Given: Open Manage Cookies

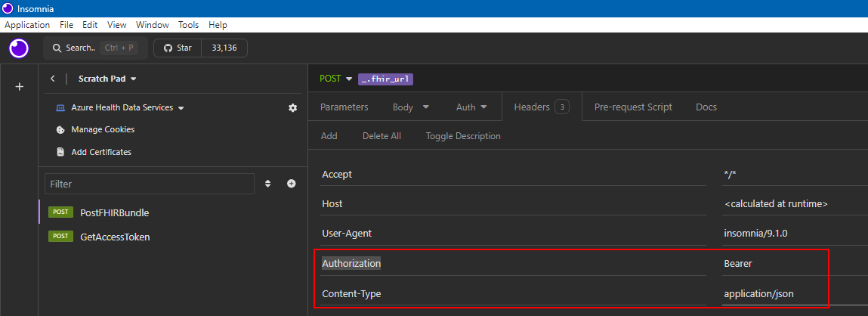Looking at the screenshot, I should point(103,130).
